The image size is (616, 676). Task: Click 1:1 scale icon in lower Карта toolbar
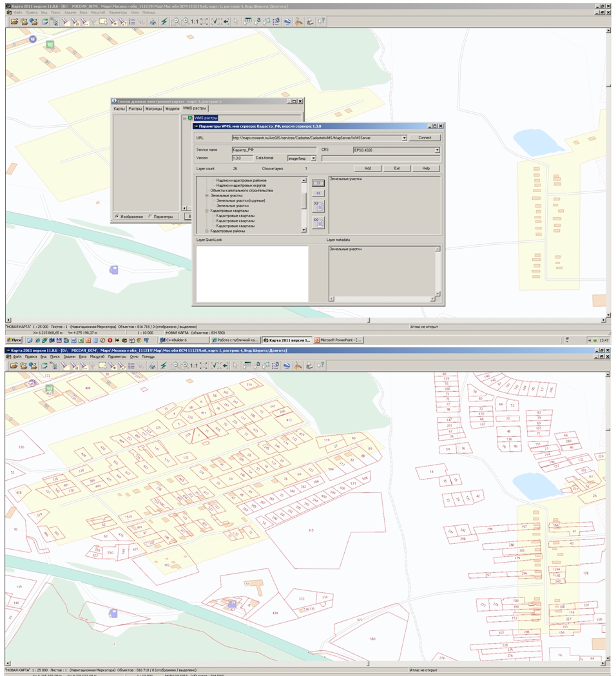(x=194, y=365)
